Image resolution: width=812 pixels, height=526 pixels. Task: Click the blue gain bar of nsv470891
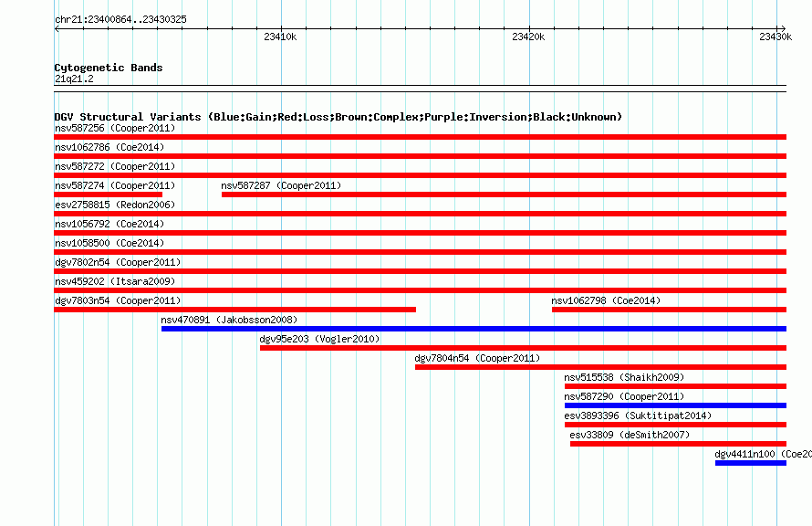pyautogui.click(x=474, y=329)
